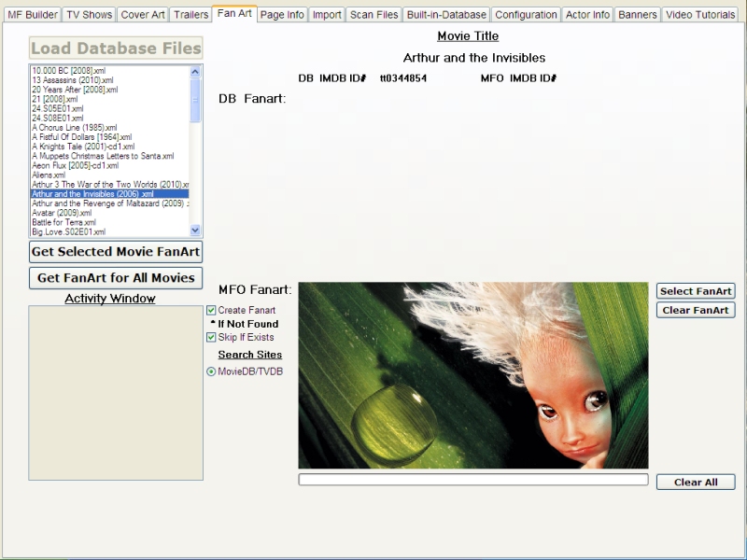Switch to the Actor Info tab
Viewport: 747px width, 560px height.
click(x=588, y=15)
